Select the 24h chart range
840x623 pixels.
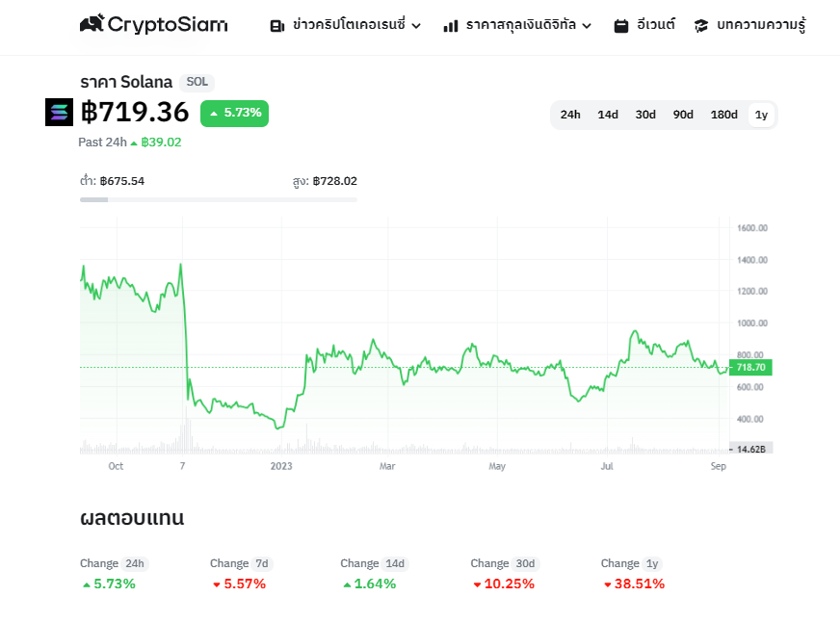[570, 115]
